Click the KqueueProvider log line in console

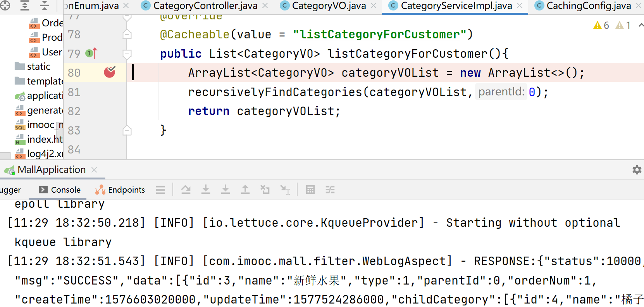[314, 223]
